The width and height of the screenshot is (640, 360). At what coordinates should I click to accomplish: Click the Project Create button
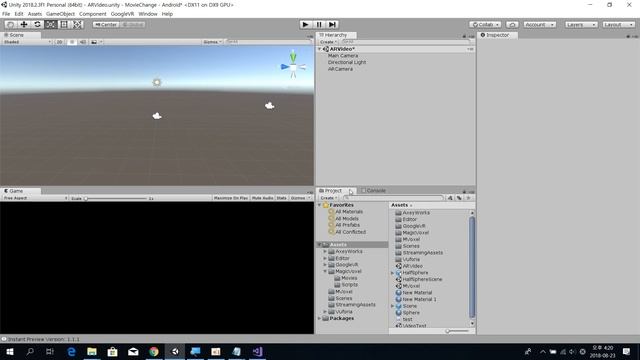pos(328,198)
